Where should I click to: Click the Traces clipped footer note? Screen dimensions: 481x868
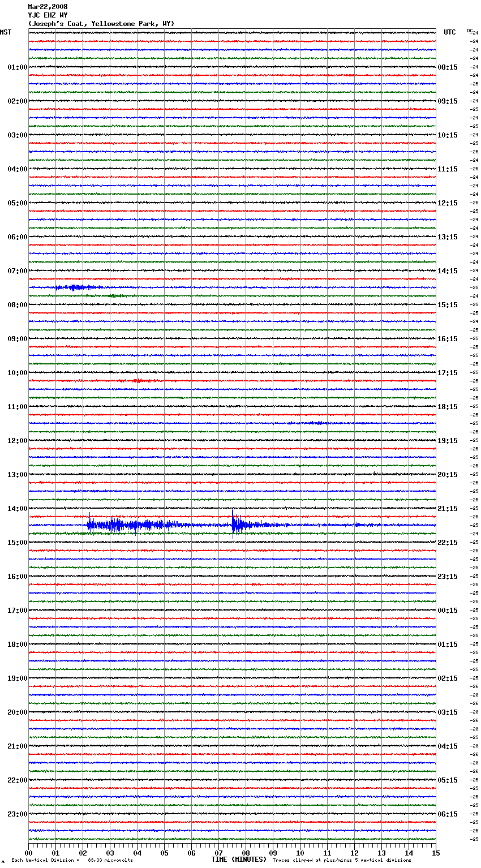(x=342, y=861)
